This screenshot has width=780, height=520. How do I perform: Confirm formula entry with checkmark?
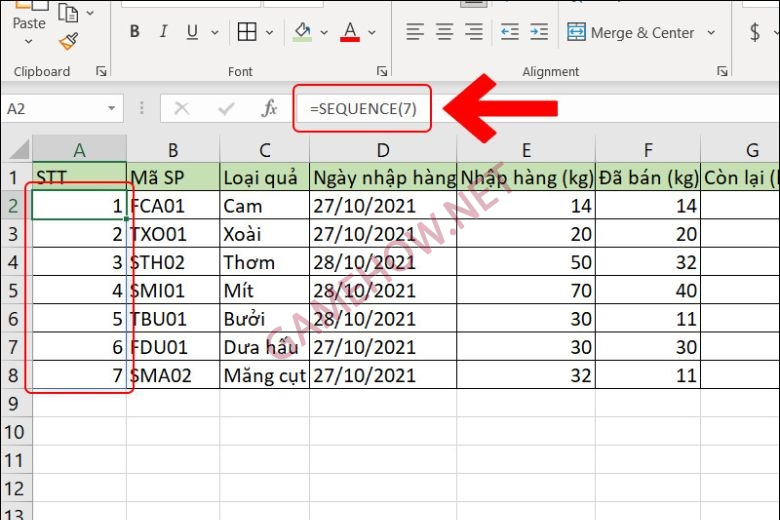click(226, 108)
